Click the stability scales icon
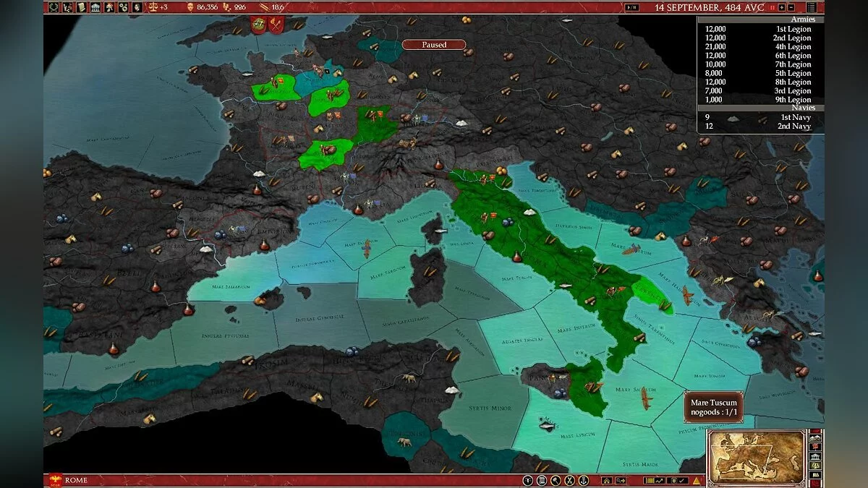This screenshot has width=868, height=488. pos(153,7)
